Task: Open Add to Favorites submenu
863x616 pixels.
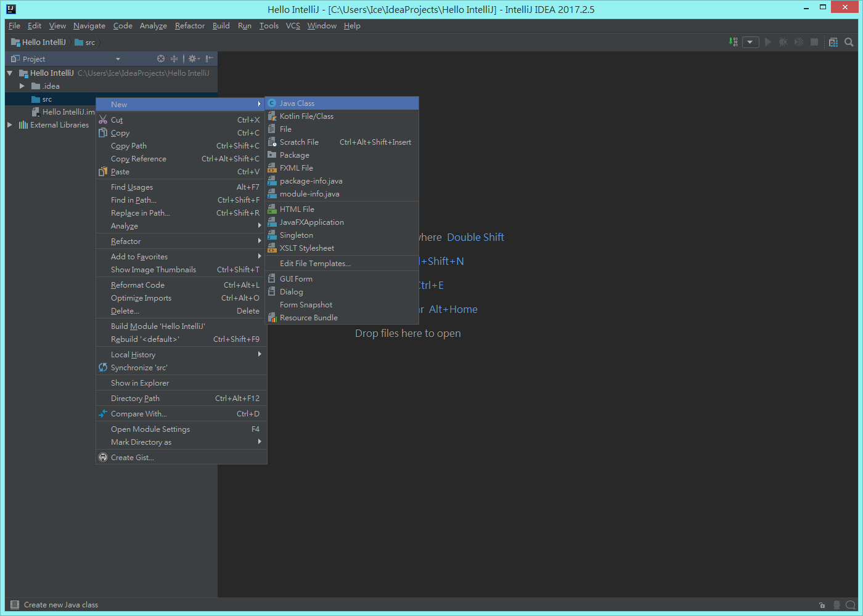Action: [x=181, y=256]
